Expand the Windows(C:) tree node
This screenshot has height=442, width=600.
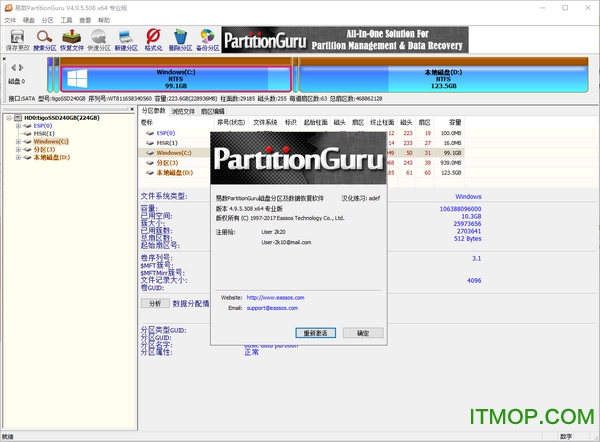(x=18, y=142)
